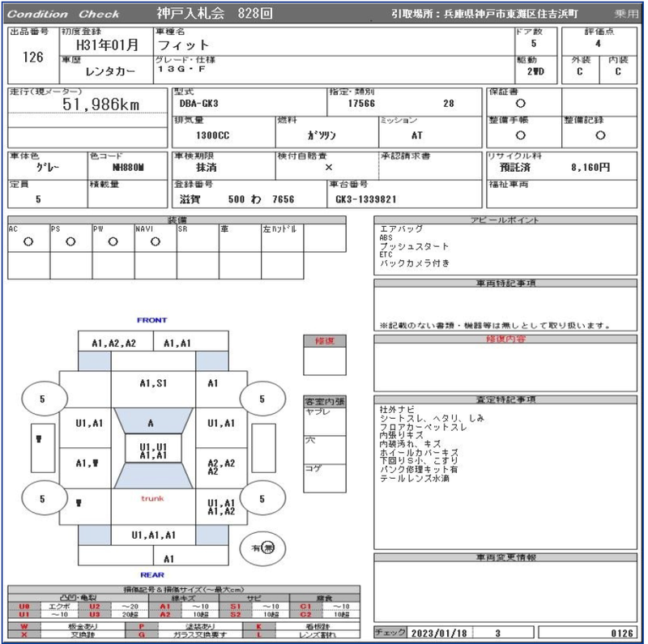Viewport: 648px width, 644px height.
Task: Click the ホイールカバーキズ note
Action: click(419, 453)
